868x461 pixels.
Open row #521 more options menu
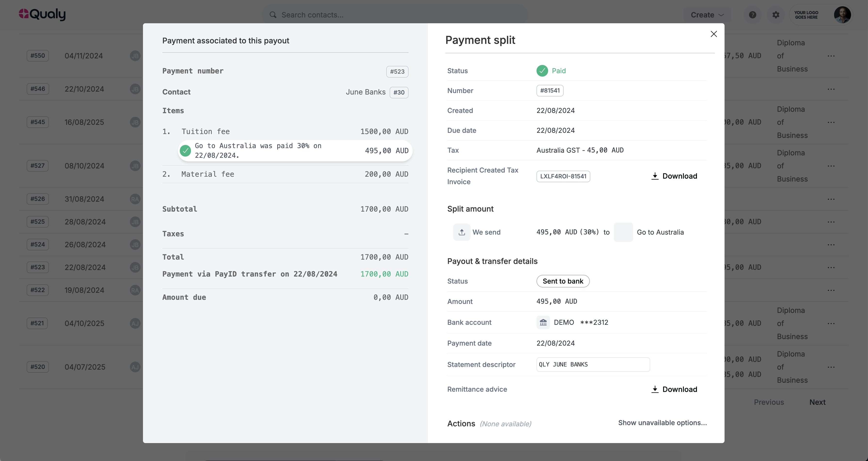(831, 324)
